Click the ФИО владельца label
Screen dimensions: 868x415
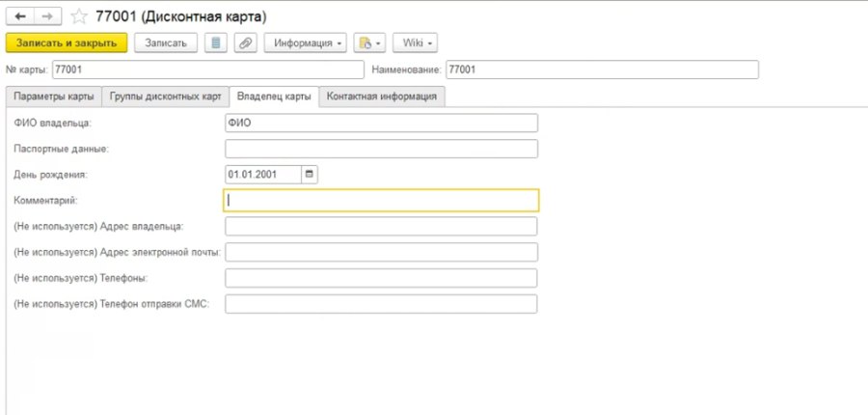pyautogui.click(x=52, y=123)
